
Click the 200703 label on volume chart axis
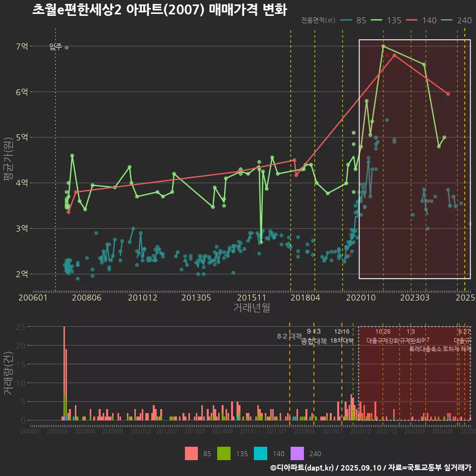point(57,431)
